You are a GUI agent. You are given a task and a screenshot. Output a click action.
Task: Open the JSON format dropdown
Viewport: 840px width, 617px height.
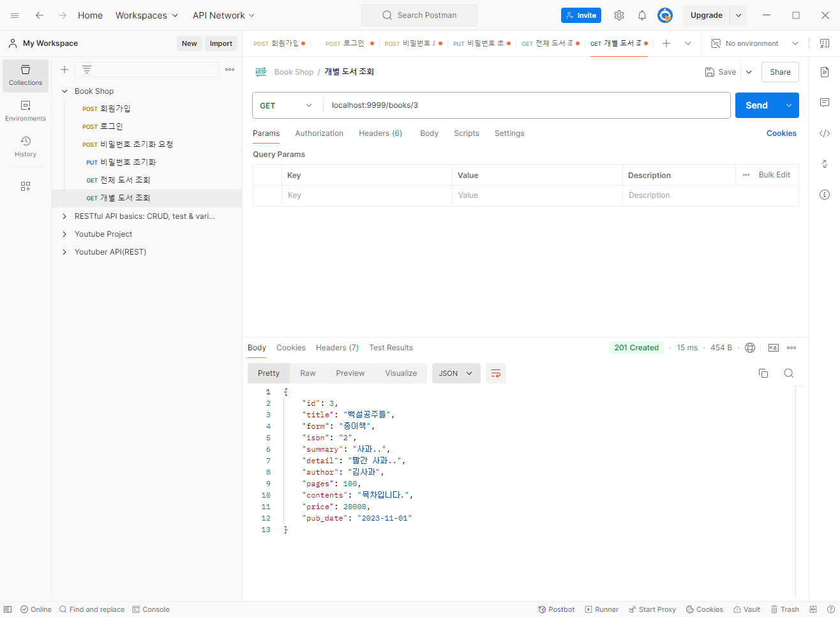tap(456, 373)
